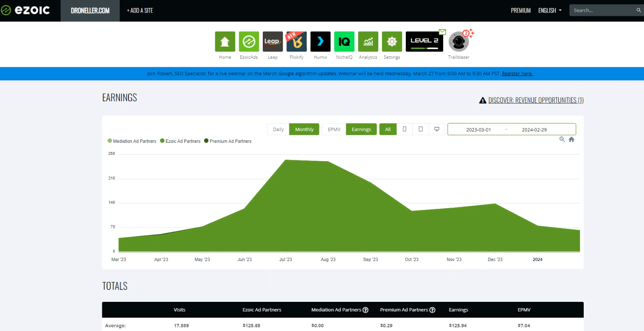The width and height of the screenshot is (644, 331).
Task: Click the revenue opportunities warning icon
Action: pos(483,100)
